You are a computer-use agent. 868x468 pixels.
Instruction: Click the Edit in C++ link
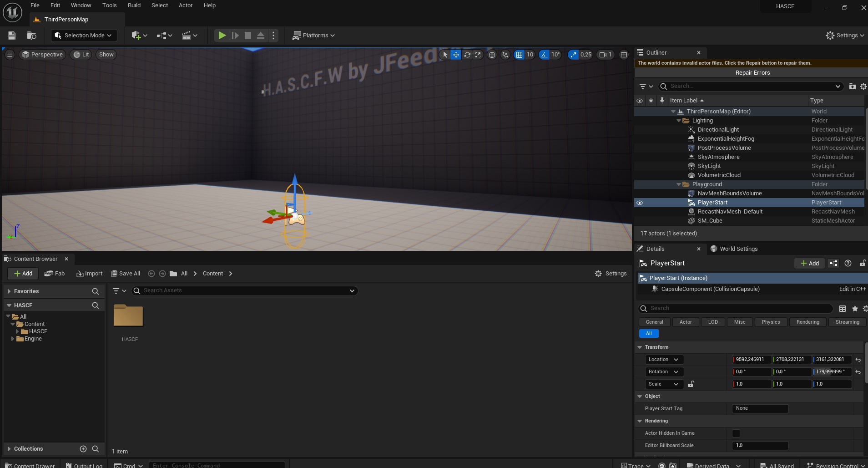click(x=853, y=289)
